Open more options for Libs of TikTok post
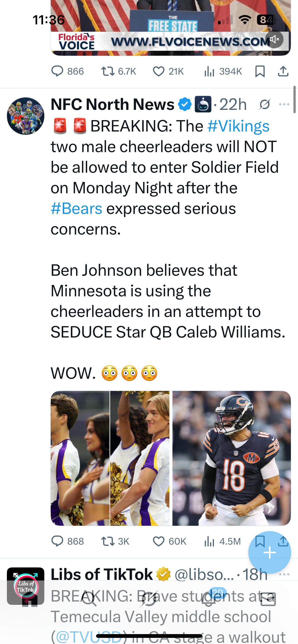The image size is (298, 644). [284, 574]
